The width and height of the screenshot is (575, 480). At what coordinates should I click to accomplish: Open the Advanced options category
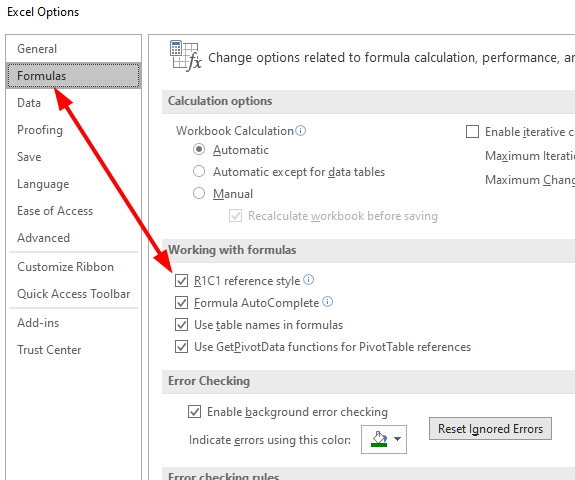tap(43, 238)
